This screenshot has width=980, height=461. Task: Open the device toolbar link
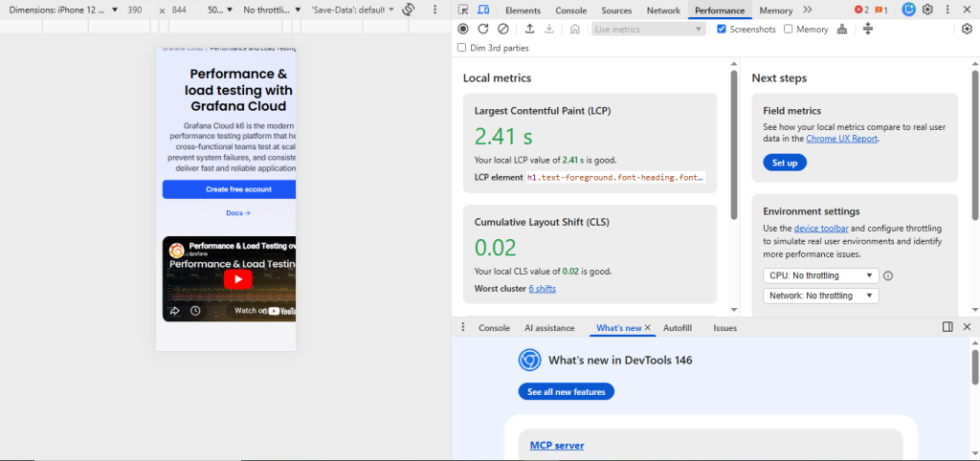click(x=821, y=229)
